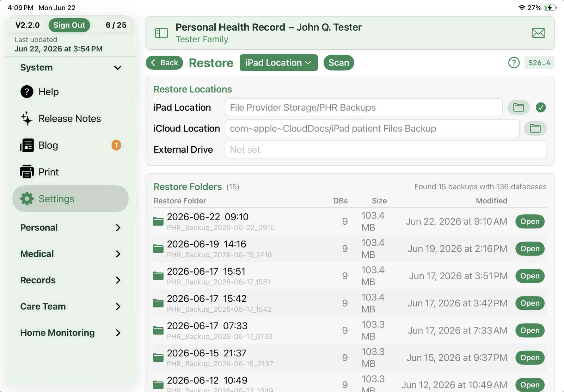The width and height of the screenshot is (564, 392).
Task: Expand the Home Monitoring section
Action: coord(70,333)
